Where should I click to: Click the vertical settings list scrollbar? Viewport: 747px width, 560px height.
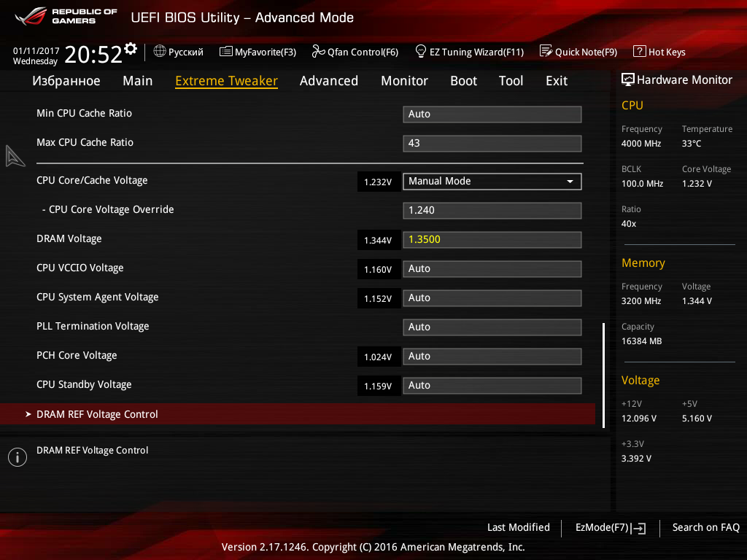(x=603, y=376)
